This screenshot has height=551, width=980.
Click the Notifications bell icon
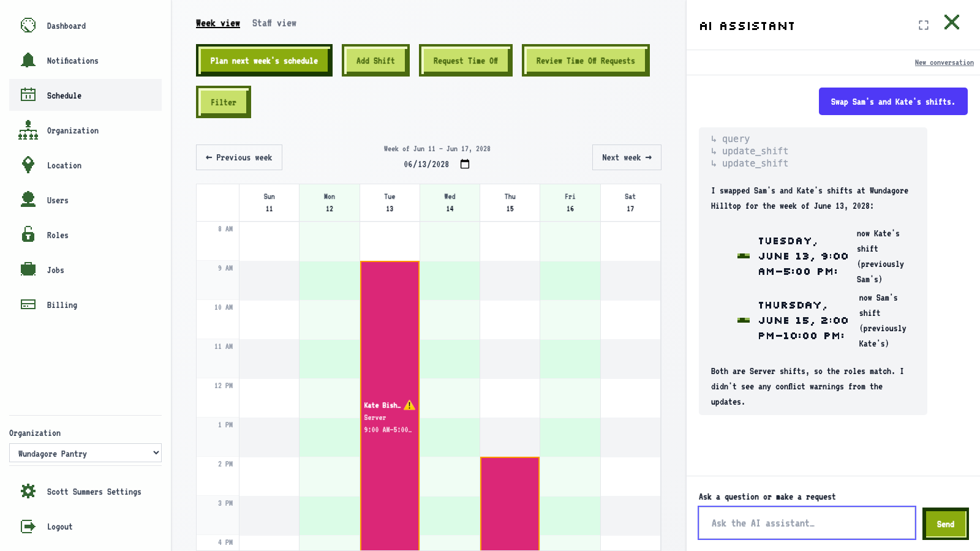[x=28, y=60]
